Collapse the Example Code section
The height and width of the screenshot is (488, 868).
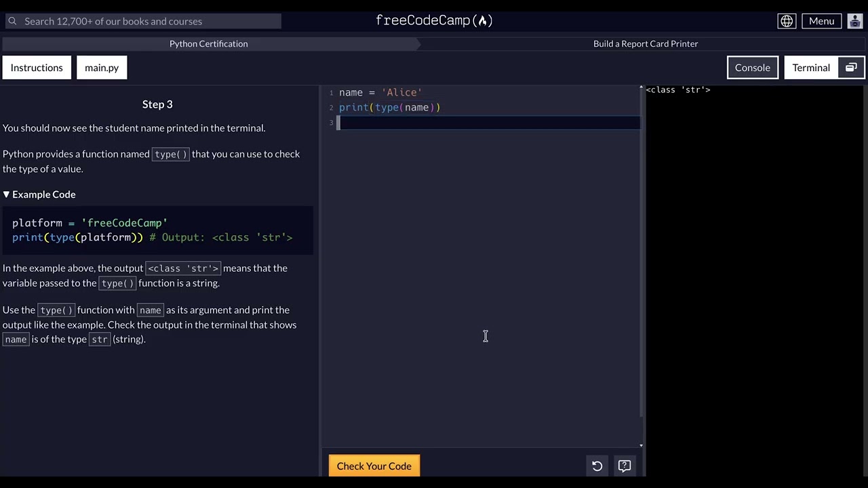(39, 195)
